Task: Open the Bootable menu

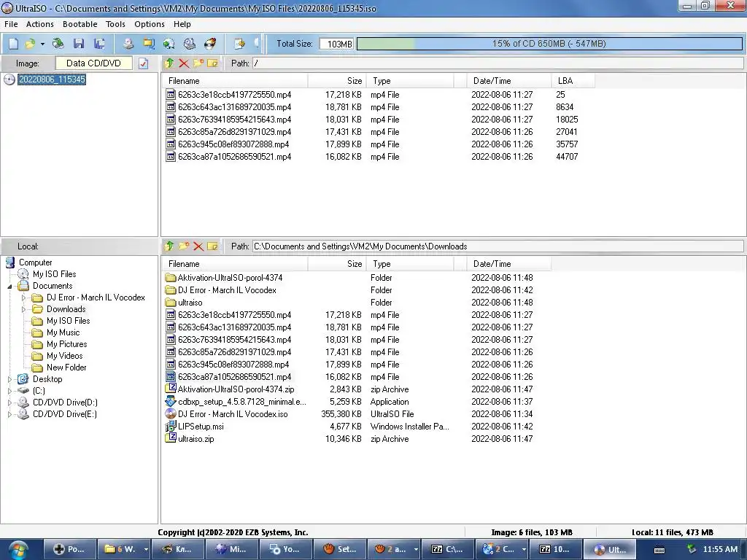Action: [80, 24]
